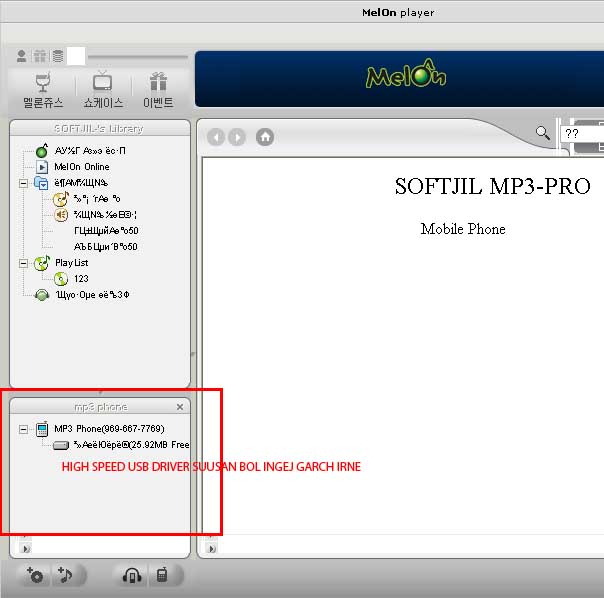
Task: Select the second tree item ending in 50
Action: click(x=106, y=247)
